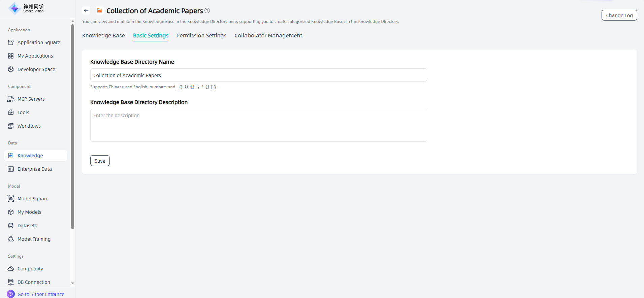Click the My Applications grid icon
The width and height of the screenshot is (644, 298).
[11, 56]
